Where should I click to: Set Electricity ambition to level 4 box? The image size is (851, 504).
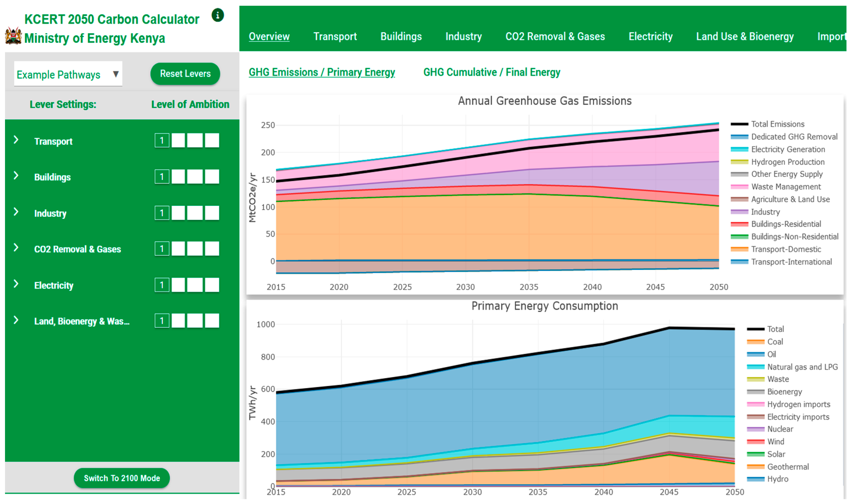click(212, 285)
